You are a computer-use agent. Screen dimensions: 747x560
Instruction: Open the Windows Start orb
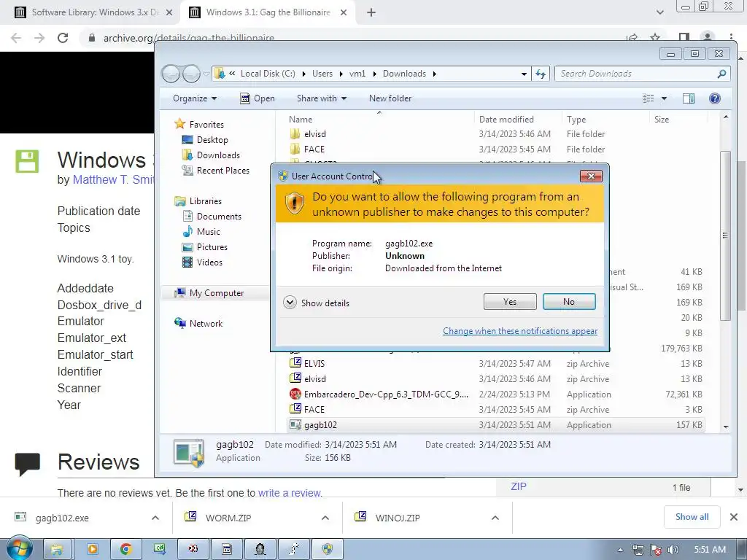(x=20, y=549)
